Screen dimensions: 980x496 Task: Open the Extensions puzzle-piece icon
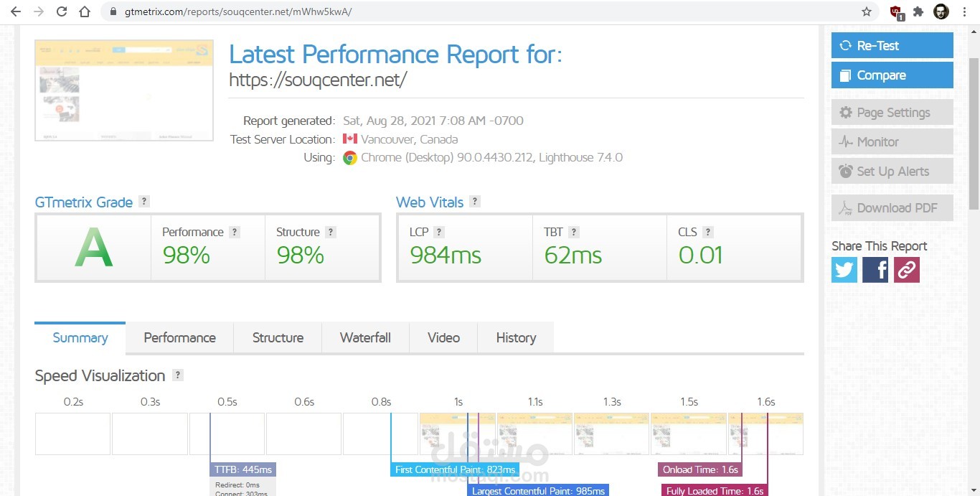tap(918, 11)
